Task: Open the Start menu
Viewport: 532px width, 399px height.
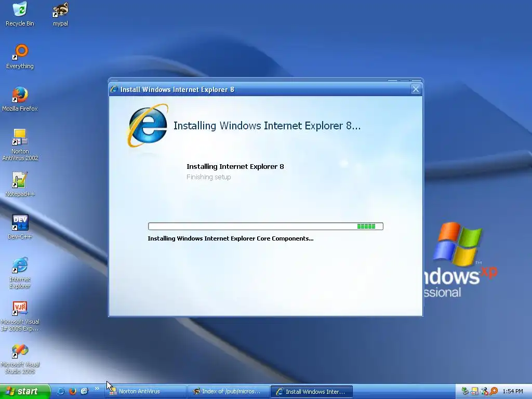Action: point(25,392)
